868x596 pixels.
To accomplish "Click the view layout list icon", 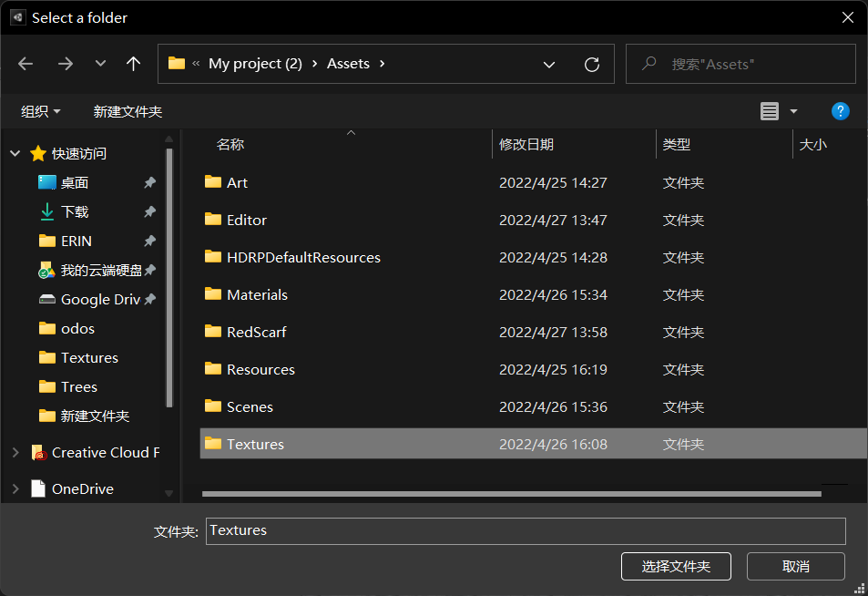I will [x=769, y=111].
